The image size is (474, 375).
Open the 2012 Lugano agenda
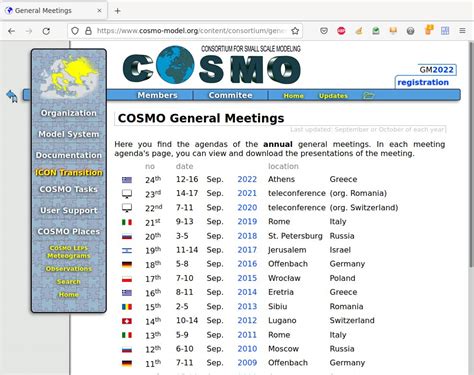[x=247, y=321]
